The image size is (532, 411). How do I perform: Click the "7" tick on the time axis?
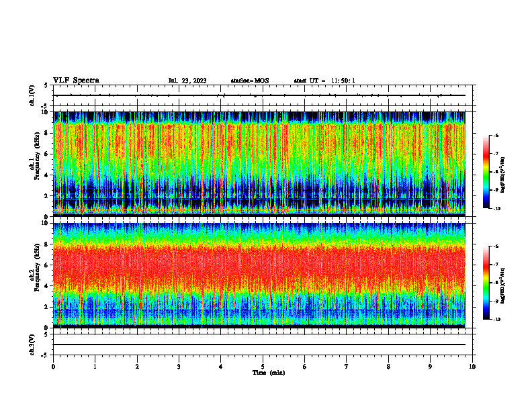point(347,367)
